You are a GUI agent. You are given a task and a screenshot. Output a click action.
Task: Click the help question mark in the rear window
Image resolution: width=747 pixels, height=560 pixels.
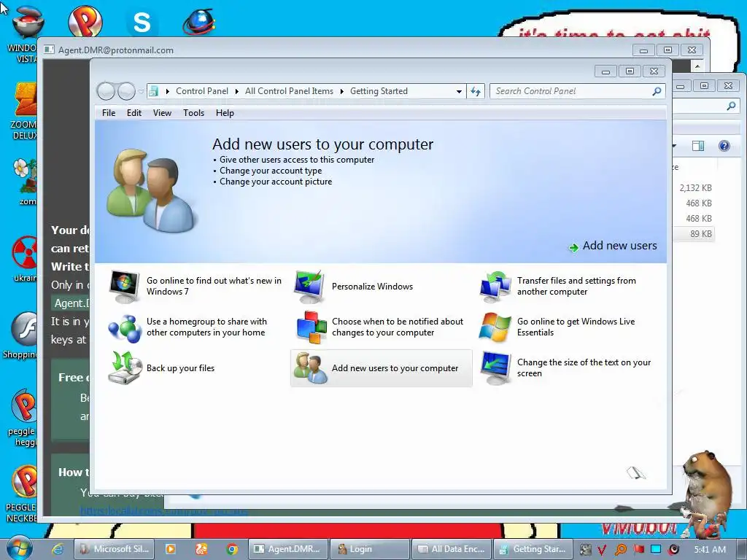coord(724,146)
